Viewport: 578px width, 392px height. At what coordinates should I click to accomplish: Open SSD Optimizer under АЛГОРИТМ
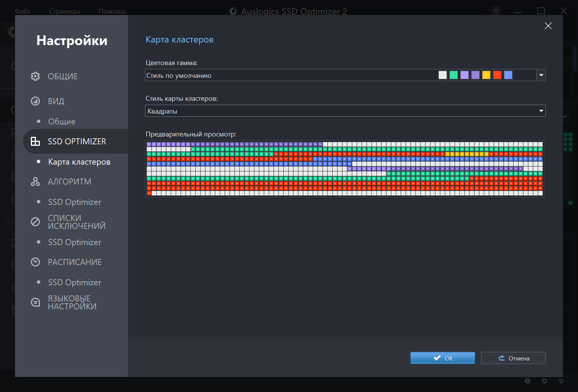pos(75,202)
